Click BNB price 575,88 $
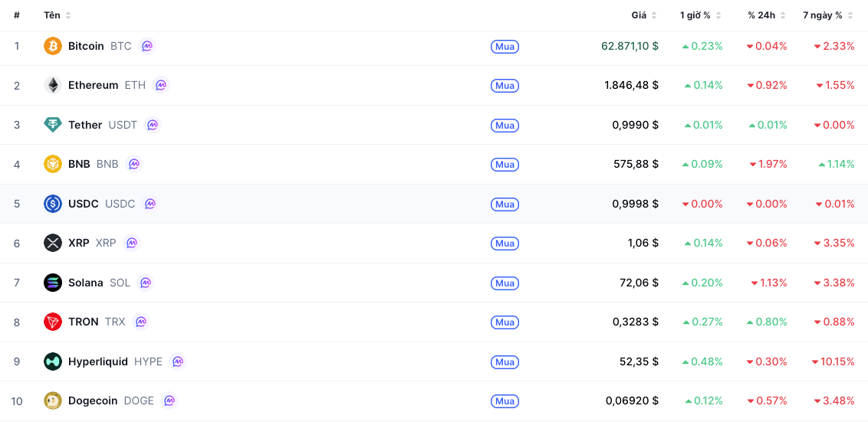Image resolution: width=868 pixels, height=422 pixels. tap(636, 164)
